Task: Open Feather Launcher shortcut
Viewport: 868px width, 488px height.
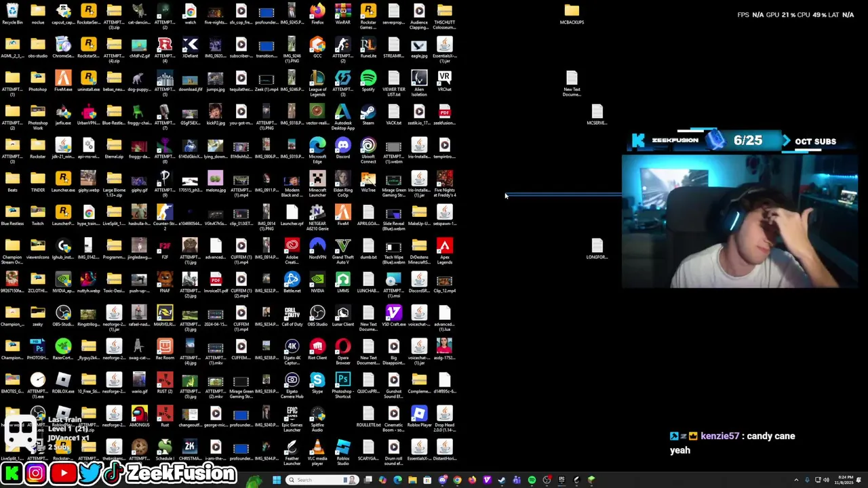Action: tap(292, 452)
